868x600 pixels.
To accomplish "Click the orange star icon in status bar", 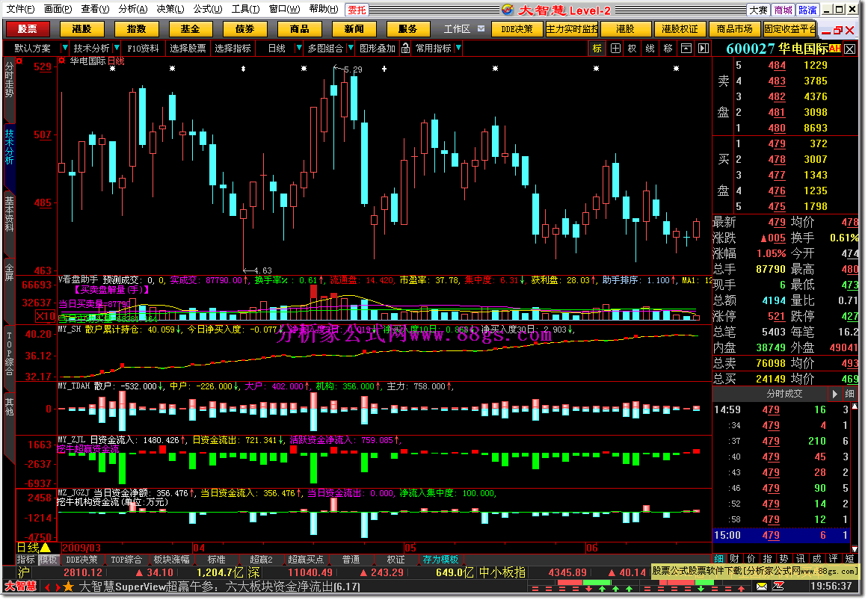I will [x=69, y=586].
